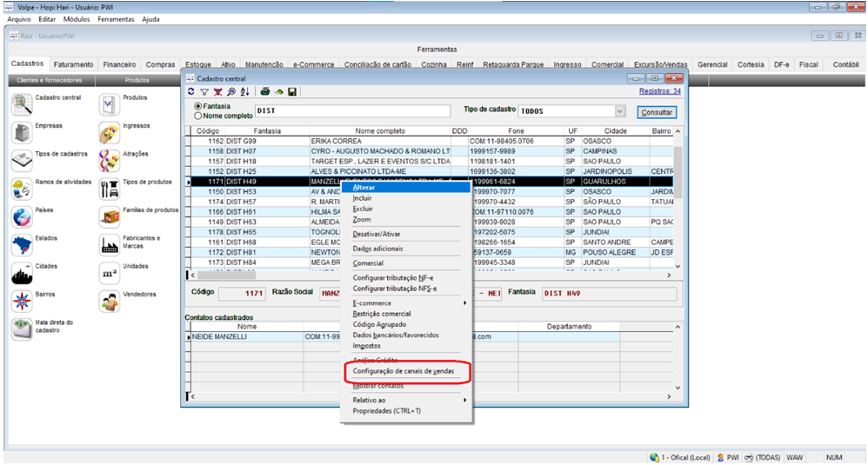Open the Ingressos tickets icon
This screenshot has height=465, width=868.
click(x=110, y=132)
